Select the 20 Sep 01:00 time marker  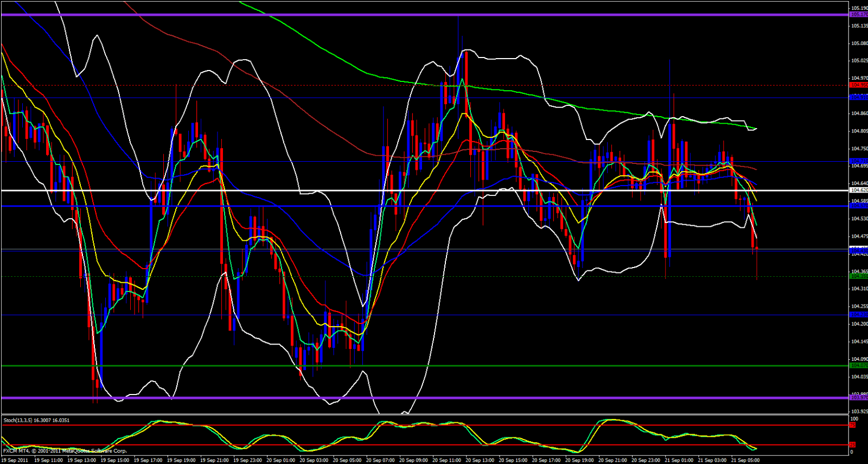tap(280, 460)
